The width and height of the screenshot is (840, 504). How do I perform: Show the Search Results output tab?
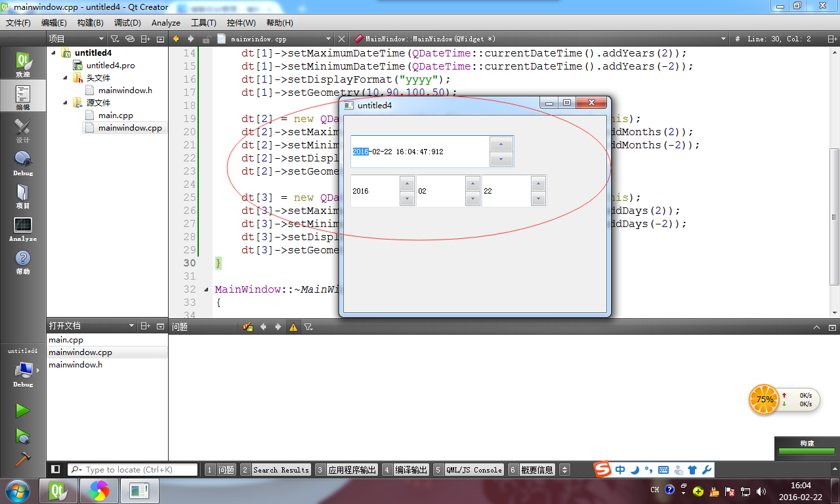[275, 470]
